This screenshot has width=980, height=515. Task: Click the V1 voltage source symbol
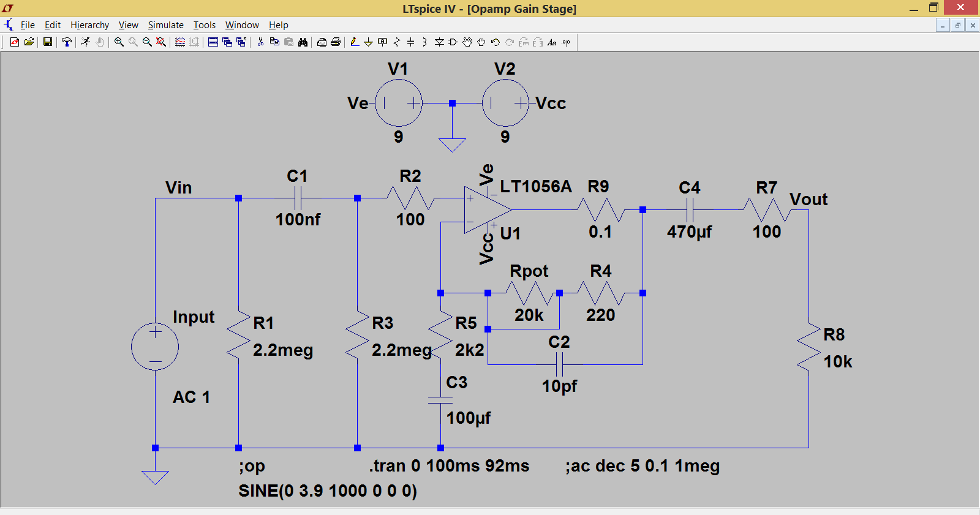[x=399, y=103]
